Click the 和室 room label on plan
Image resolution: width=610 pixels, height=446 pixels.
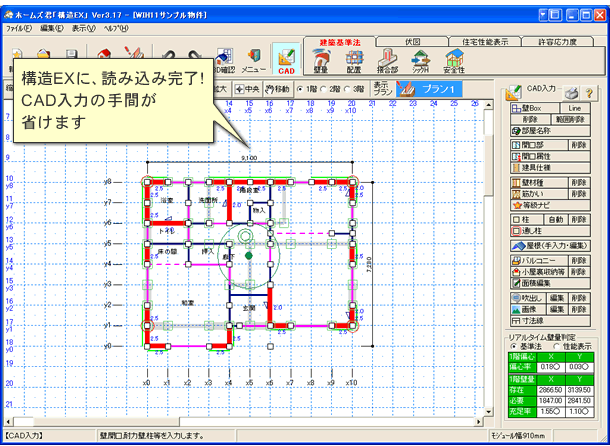click(x=188, y=303)
